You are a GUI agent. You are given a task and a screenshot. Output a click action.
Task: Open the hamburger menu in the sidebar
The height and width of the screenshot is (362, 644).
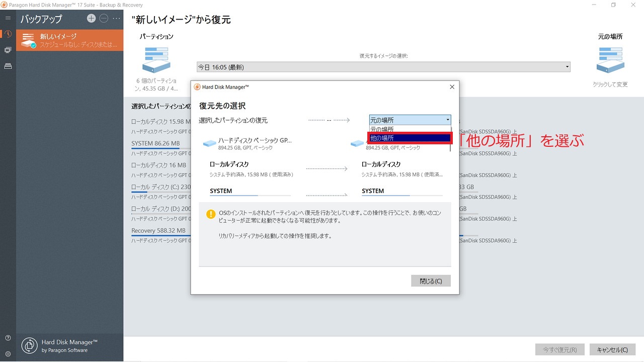coord(8,18)
